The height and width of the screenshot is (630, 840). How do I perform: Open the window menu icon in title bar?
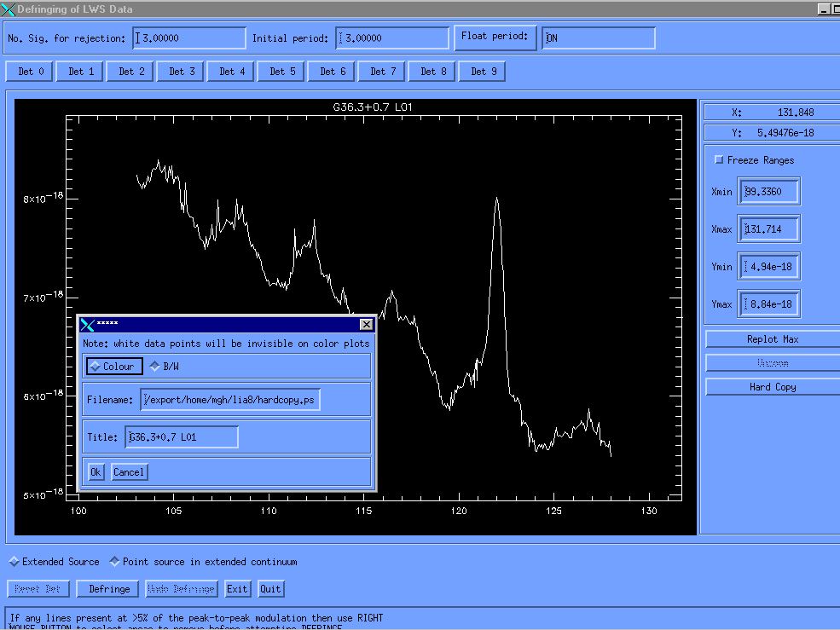9,9
